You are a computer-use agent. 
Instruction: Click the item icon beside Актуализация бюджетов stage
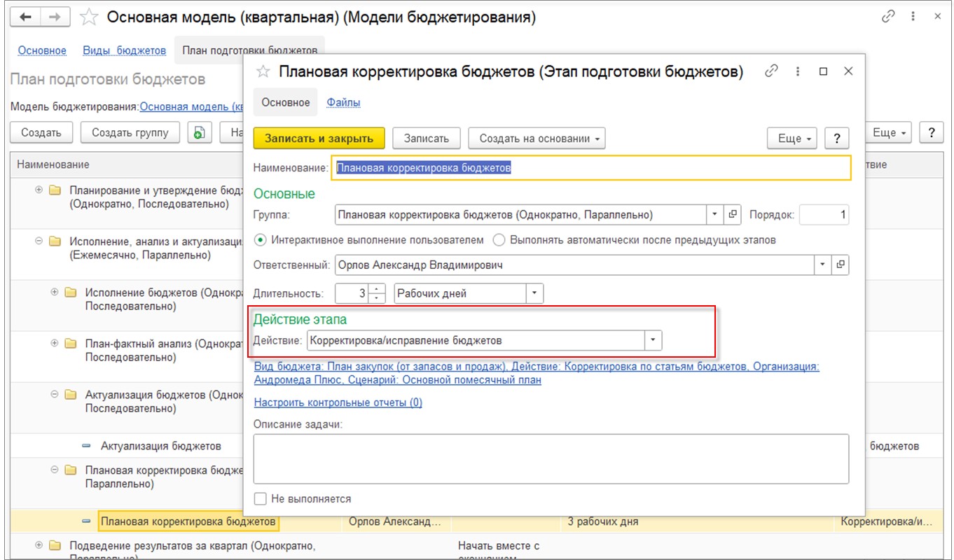coord(86,446)
